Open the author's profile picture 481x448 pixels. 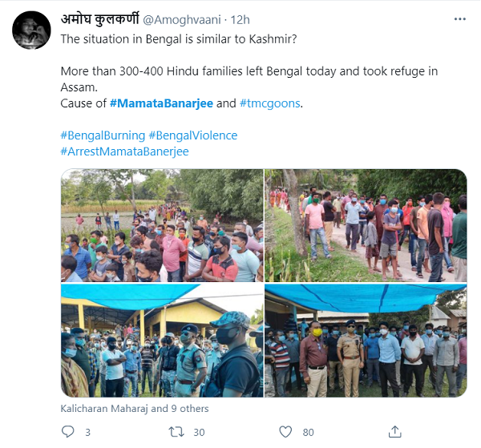coord(31,30)
